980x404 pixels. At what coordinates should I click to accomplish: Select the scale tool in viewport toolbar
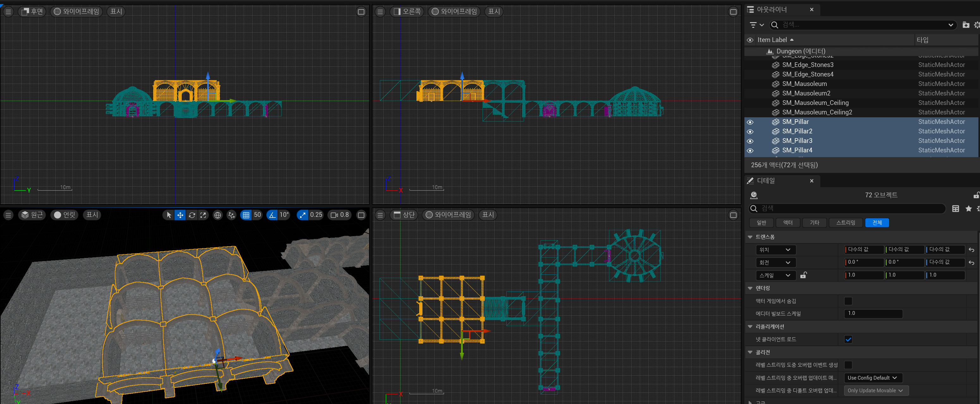coord(203,215)
